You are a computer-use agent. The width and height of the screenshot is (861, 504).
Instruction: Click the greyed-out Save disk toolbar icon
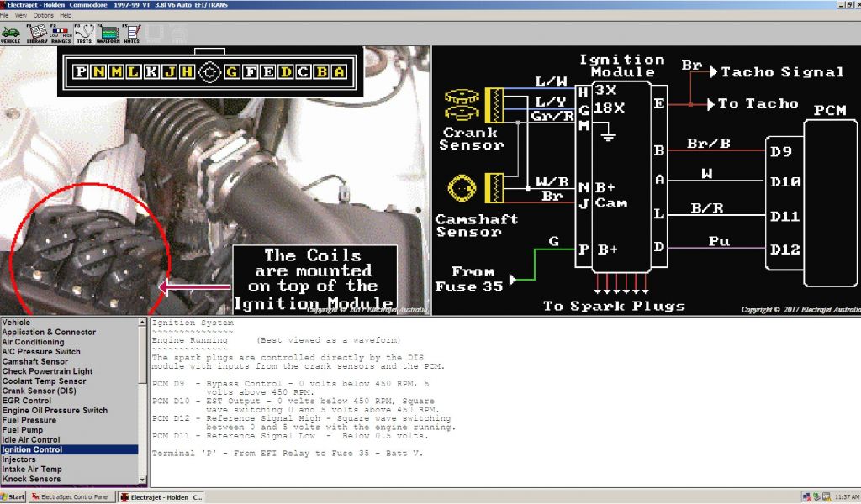(x=155, y=33)
